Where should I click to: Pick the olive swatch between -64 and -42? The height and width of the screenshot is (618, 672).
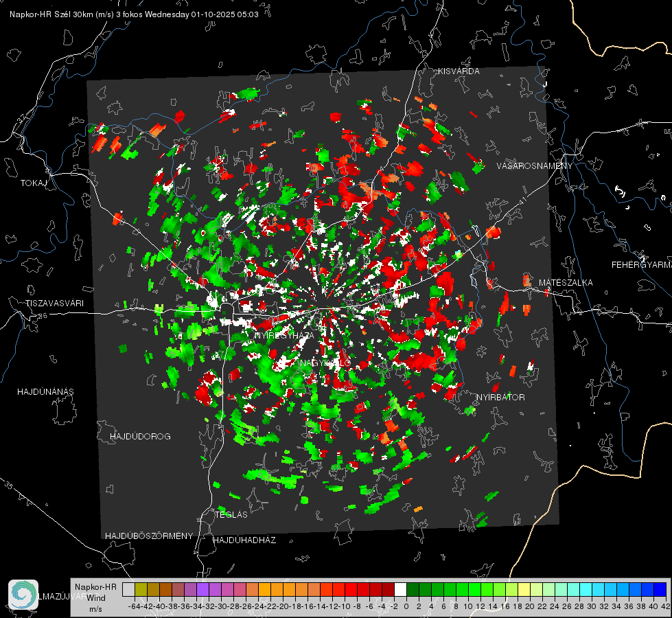tap(141, 589)
